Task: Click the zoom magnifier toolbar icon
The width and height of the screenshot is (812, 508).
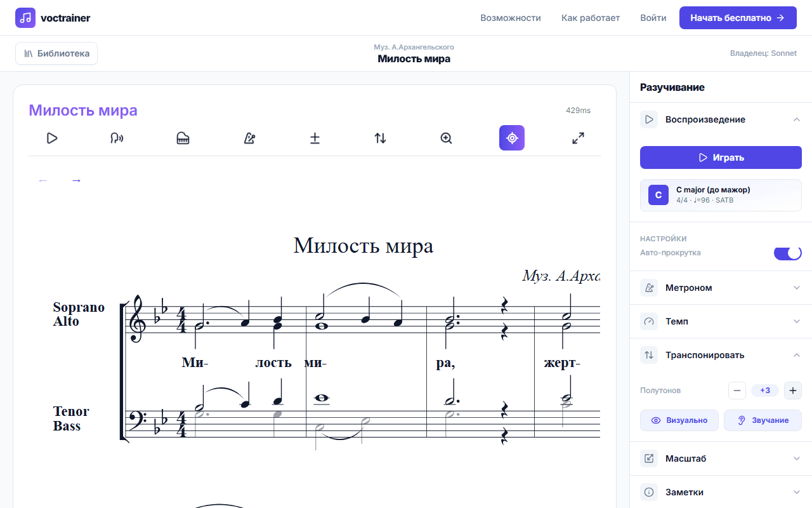Action: point(446,138)
